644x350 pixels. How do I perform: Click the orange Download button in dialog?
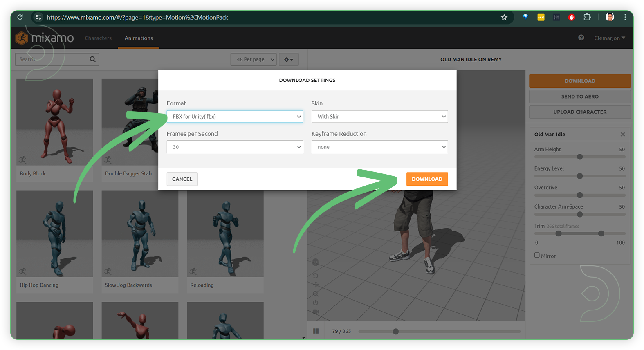pyautogui.click(x=427, y=179)
